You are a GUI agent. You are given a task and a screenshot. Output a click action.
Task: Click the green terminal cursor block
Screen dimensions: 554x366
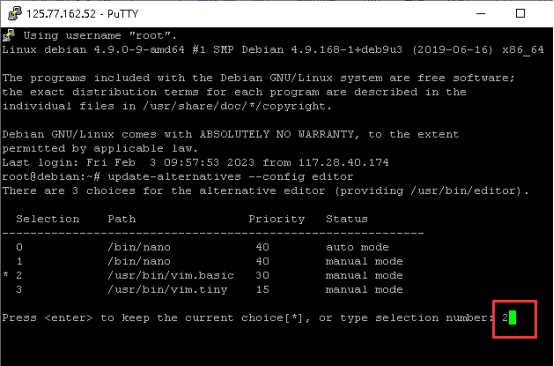pos(512,317)
